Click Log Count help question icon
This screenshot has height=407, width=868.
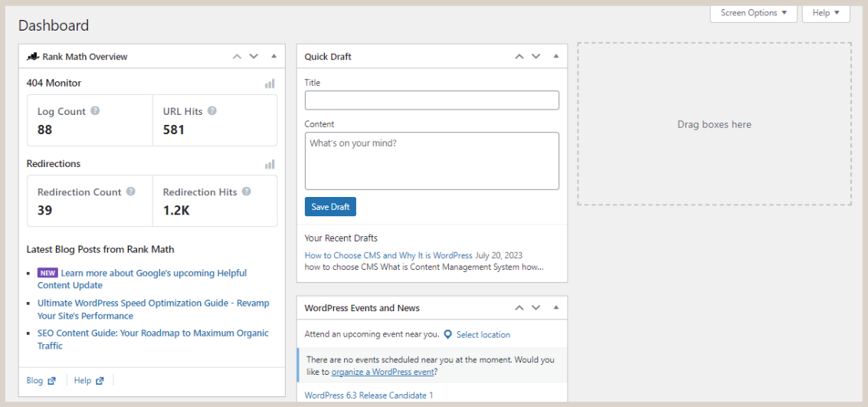95,110
